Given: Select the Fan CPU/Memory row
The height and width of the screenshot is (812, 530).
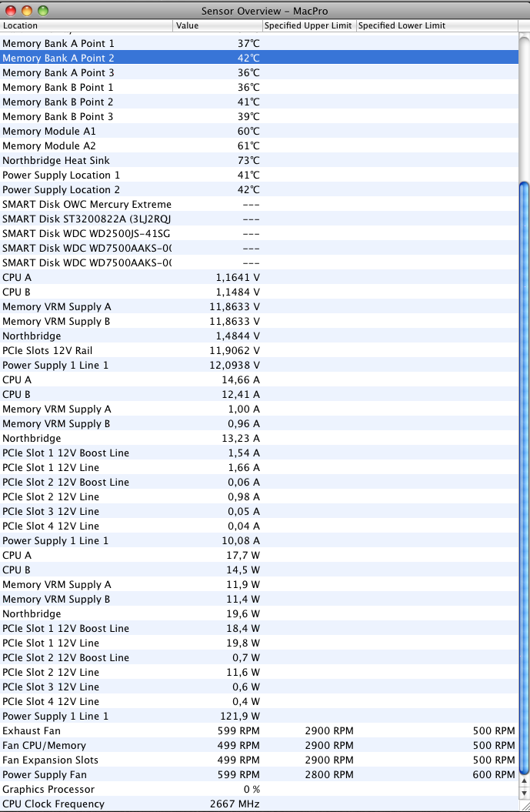Looking at the screenshot, I should (x=258, y=745).
